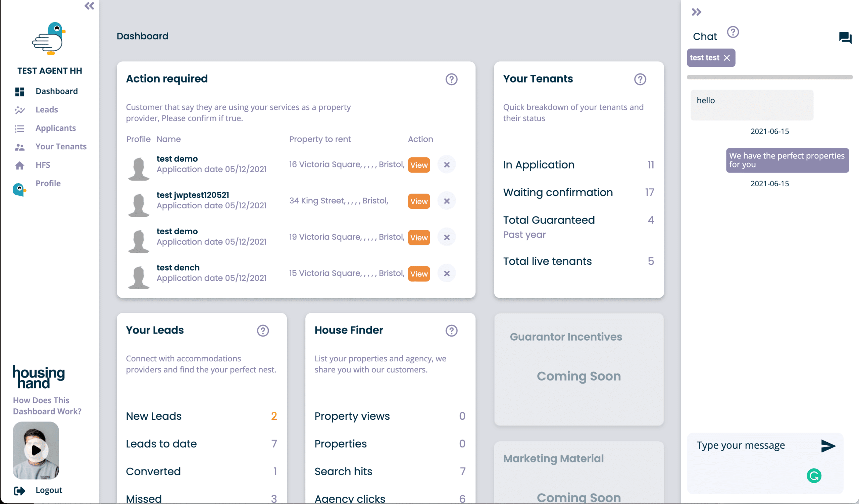Play the dashboard tutorial video thumbnail

[36, 450]
